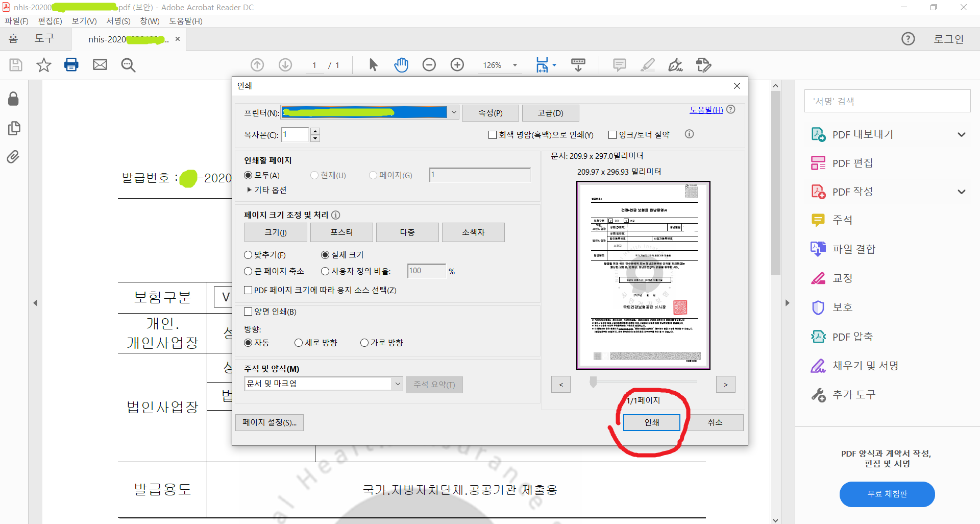Image resolution: width=980 pixels, height=524 pixels.
Task: Select 모두(A) pages radio button
Action: click(x=248, y=175)
